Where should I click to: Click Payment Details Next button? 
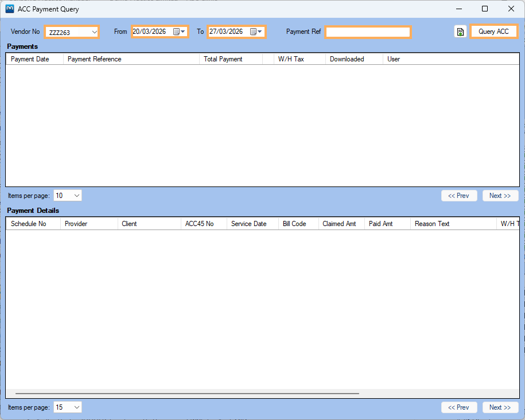500,407
